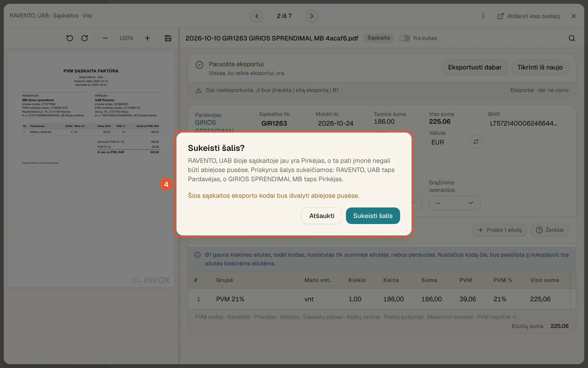Click the Eksportai · dar nė vieno text
The height and width of the screenshot is (368, 588).
pyautogui.click(x=539, y=90)
